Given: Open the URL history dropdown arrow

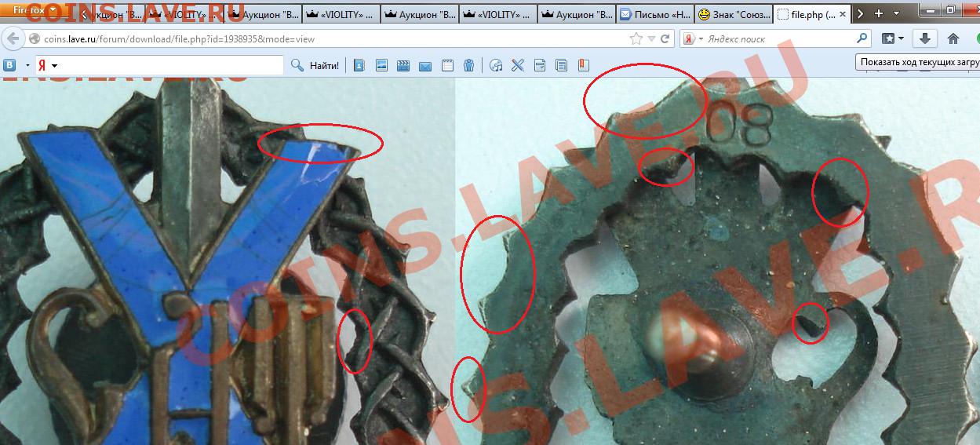Looking at the screenshot, I should (651, 38).
